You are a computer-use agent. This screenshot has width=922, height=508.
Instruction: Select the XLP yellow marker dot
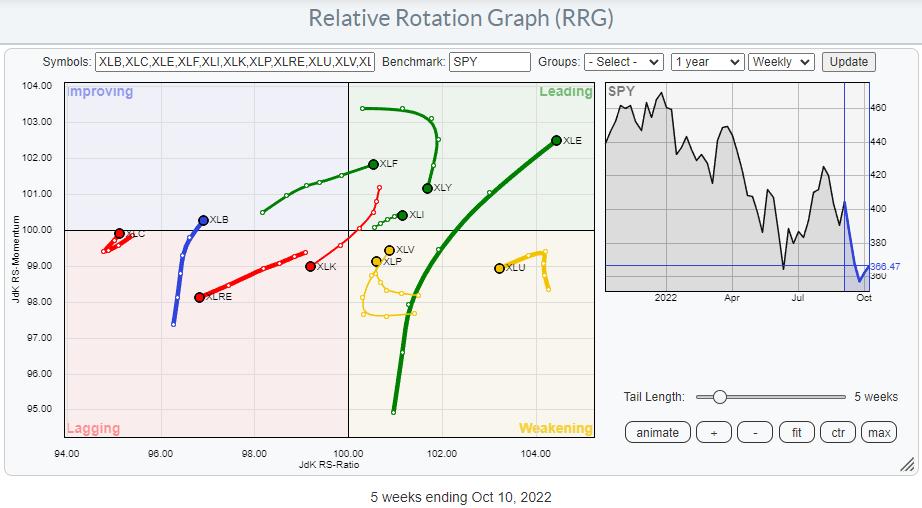pos(376,261)
